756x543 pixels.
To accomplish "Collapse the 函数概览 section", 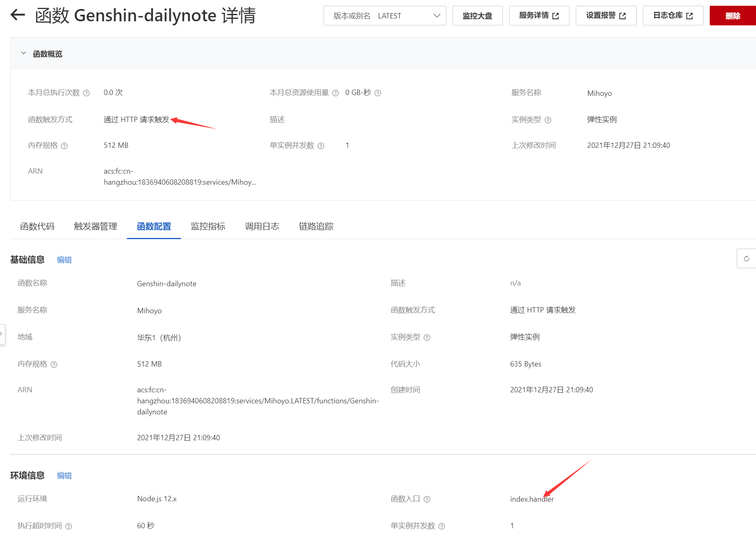I will tap(23, 54).
